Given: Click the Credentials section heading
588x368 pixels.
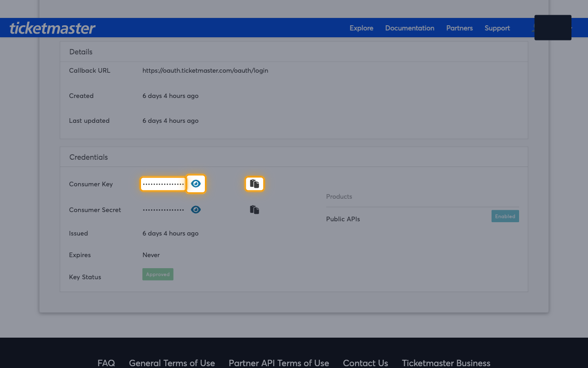Looking at the screenshot, I should tap(89, 157).
